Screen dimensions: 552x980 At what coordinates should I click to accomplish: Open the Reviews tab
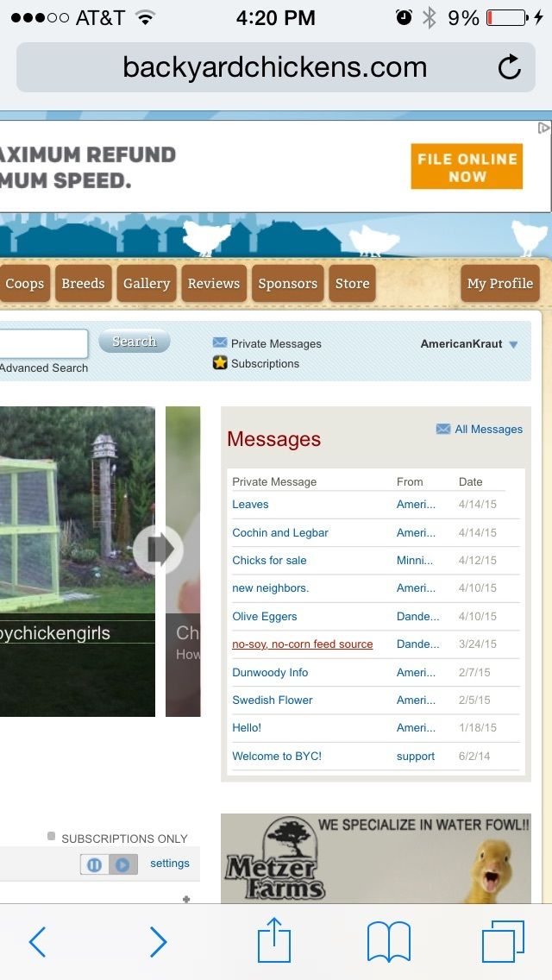click(214, 283)
